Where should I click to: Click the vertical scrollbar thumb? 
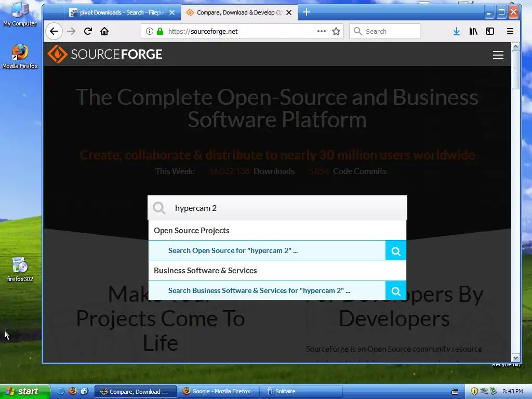[x=515, y=70]
